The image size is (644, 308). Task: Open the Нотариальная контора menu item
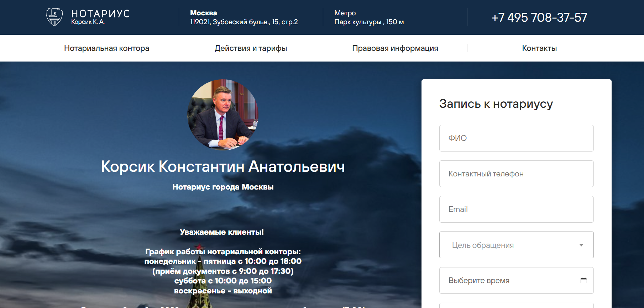[x=106, y=48]
